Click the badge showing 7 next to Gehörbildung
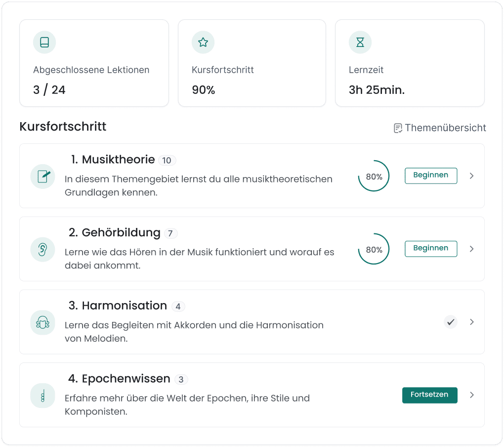This screenshot has width=504, height=447. pyautogui.click(x=171, y=233)
